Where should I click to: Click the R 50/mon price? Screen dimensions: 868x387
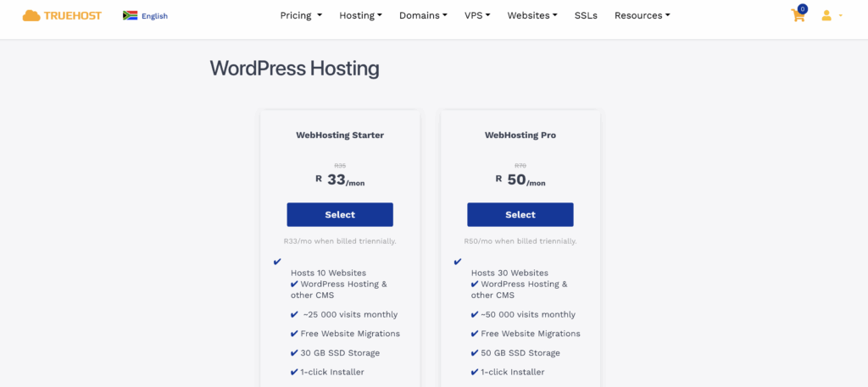click(520, 180)
